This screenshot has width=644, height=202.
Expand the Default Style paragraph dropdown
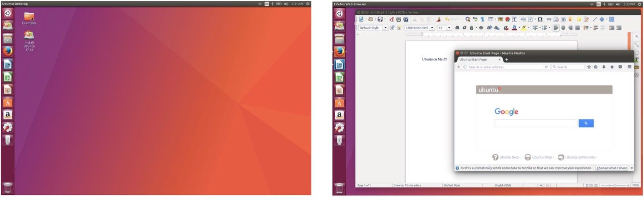(x=385, y=28)
